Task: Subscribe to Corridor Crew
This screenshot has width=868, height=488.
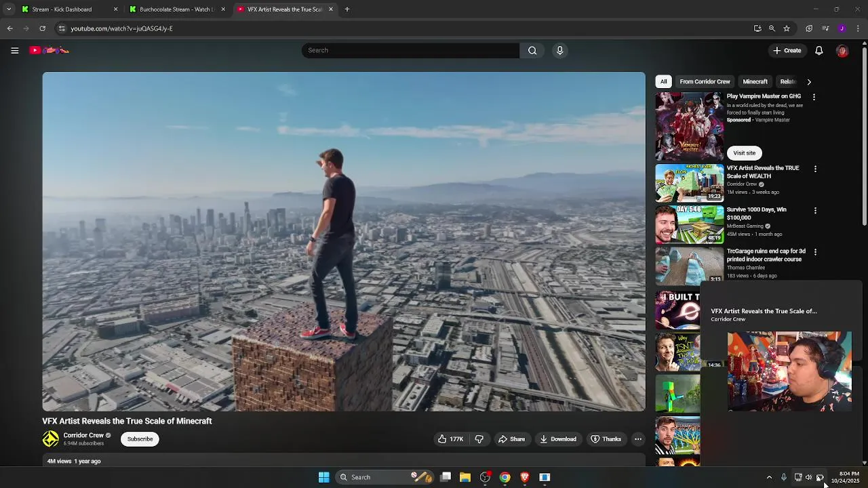Action: [x=140, y=439]
